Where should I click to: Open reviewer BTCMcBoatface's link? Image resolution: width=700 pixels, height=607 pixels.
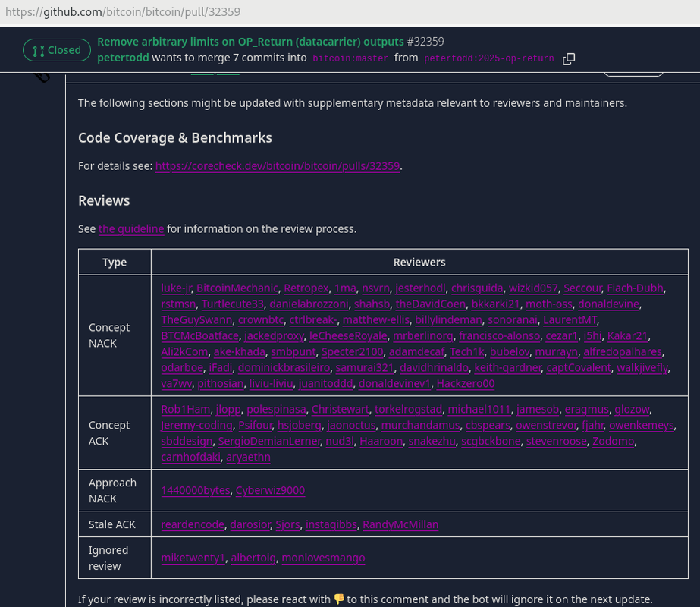[199, 336]
